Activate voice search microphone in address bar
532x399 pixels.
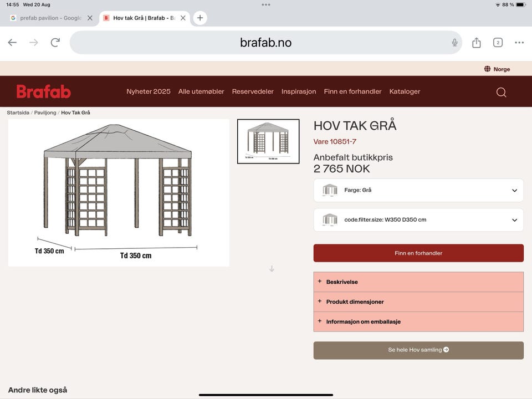point(454,42)
